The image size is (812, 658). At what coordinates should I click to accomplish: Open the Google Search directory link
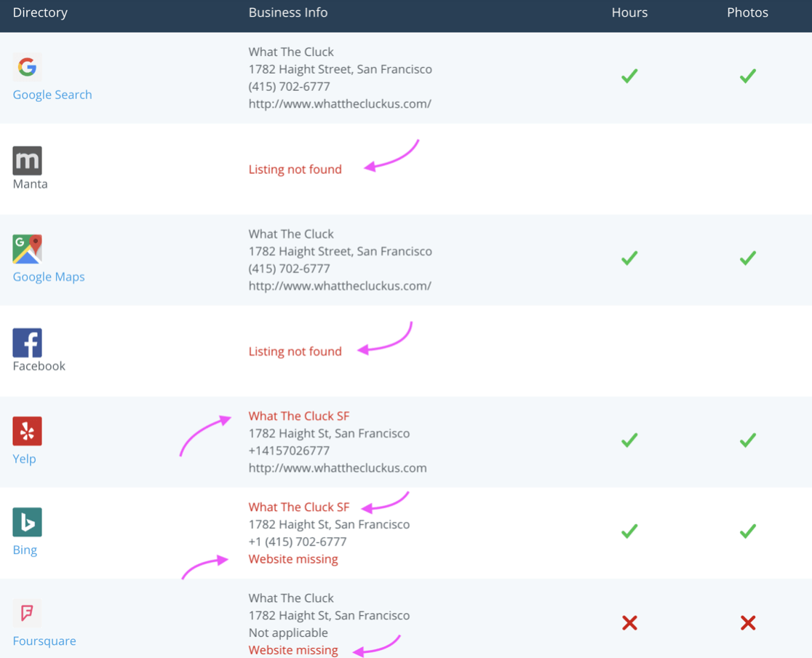point(52,95)
